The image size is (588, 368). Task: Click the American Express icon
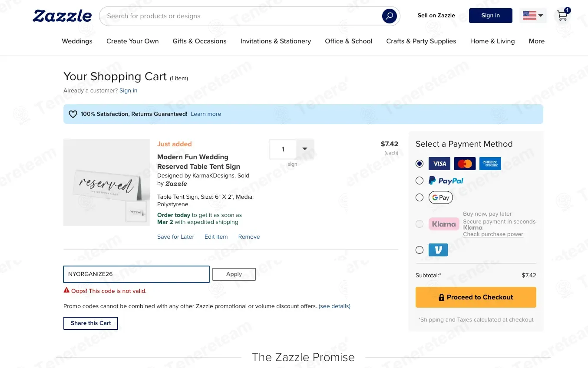pos(490,164)
